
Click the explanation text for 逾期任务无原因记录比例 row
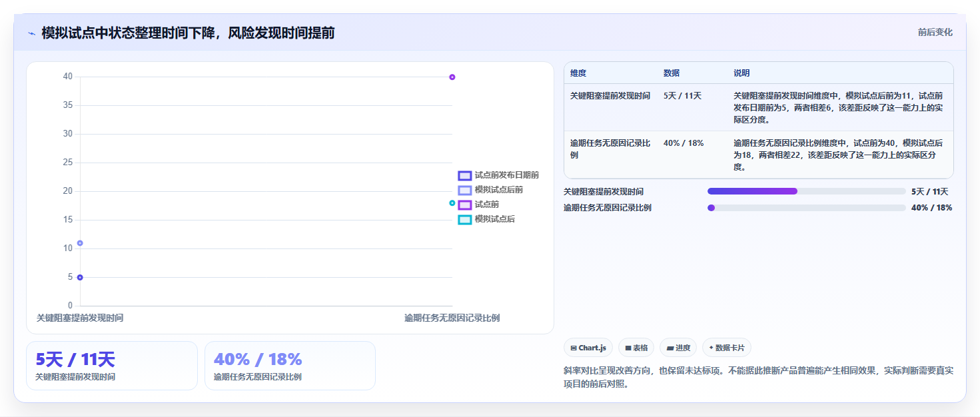click(x=839, y=155)
